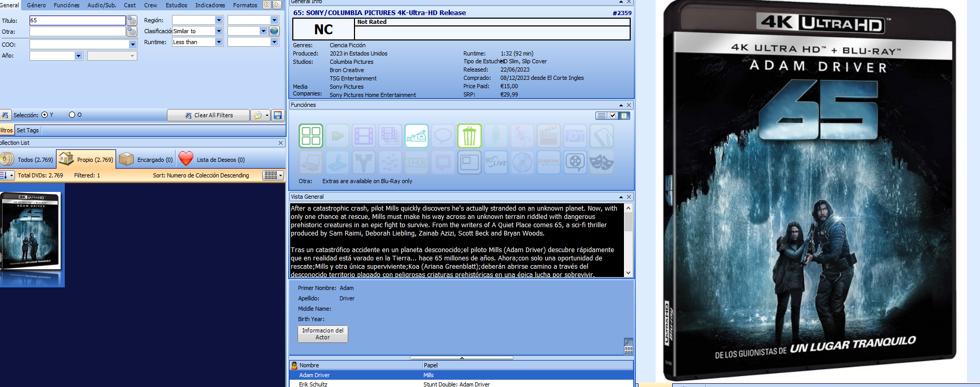Viewport: 980px width, 387px height.
Task: Toggle the Commentary speech bubble icon
Action: (443, 136)
